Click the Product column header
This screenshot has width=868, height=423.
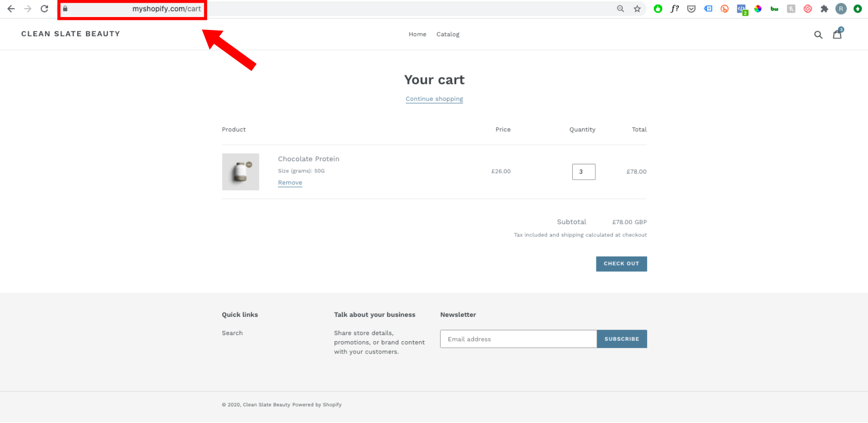(x=234, y=129)
